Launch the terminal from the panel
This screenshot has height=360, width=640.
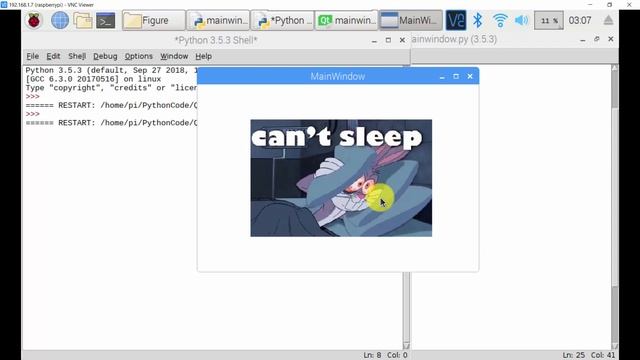[106, 20]
